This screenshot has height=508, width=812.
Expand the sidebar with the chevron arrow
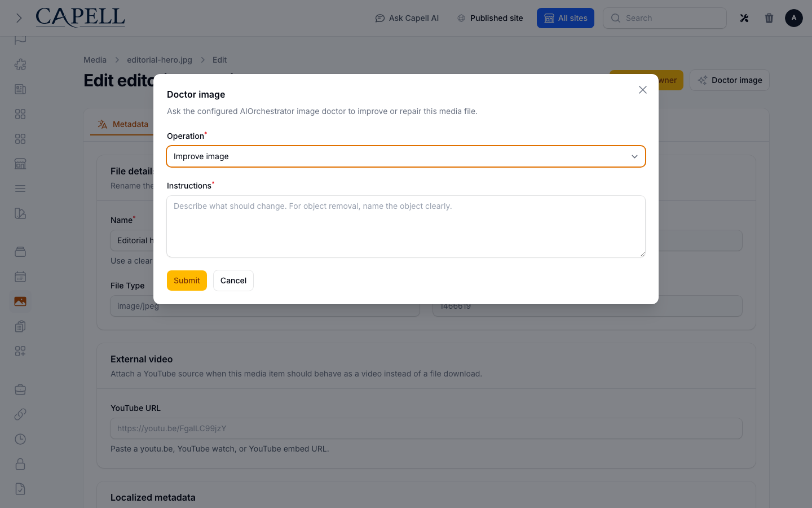tap(19, 18)
